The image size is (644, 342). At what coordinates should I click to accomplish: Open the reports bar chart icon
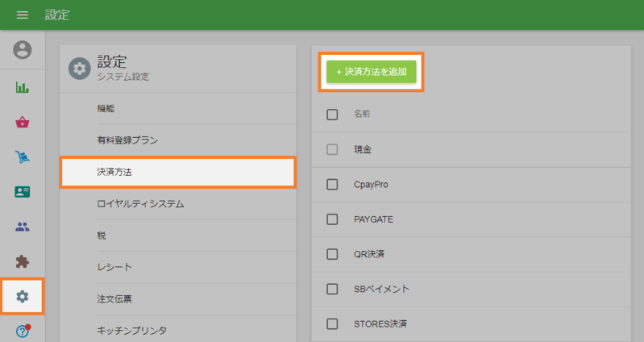tap(23, 87)
